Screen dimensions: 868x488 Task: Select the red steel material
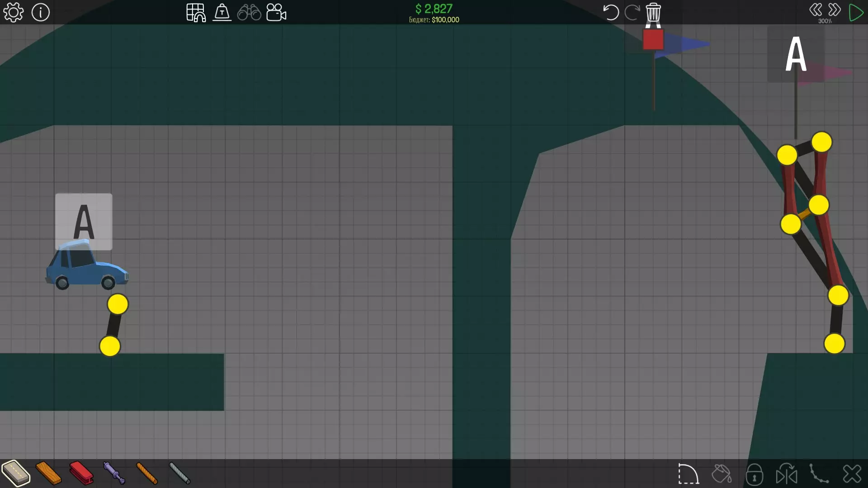(x=81, y=473)
